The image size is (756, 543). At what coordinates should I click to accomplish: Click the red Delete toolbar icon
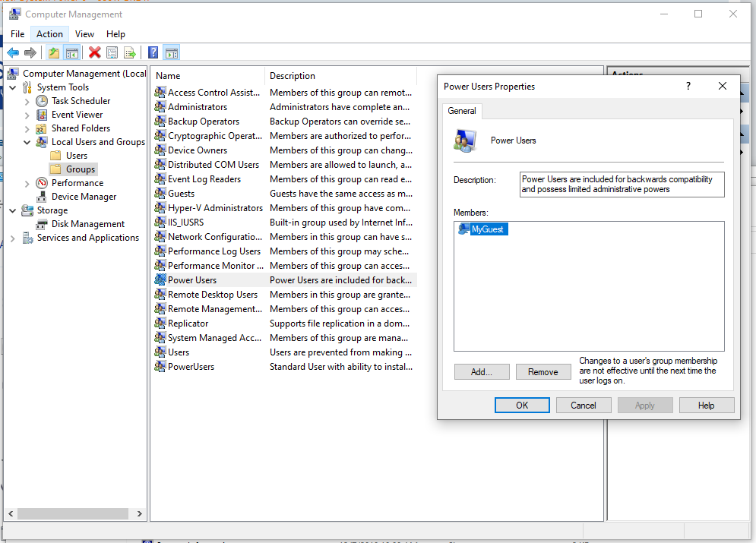click(x=94, y=52)
